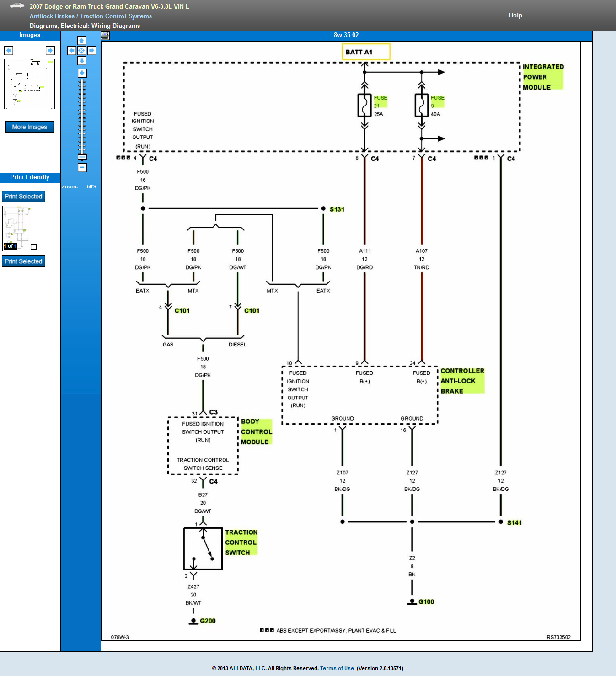Re-center the diagram with the center pan icon
The width and height of the screenshot is (616, 676).
(82, 51)
